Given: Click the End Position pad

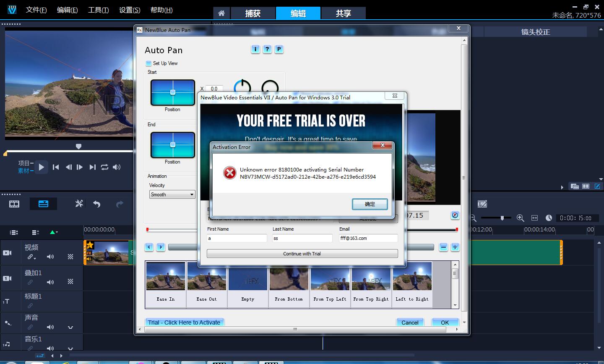Looking at the screenshot, I should pos(172,145).
